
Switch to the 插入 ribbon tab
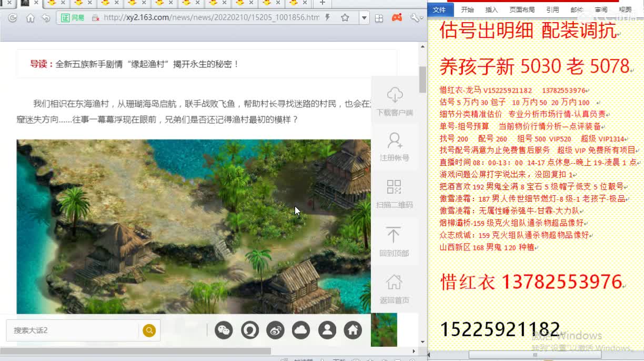491,9
